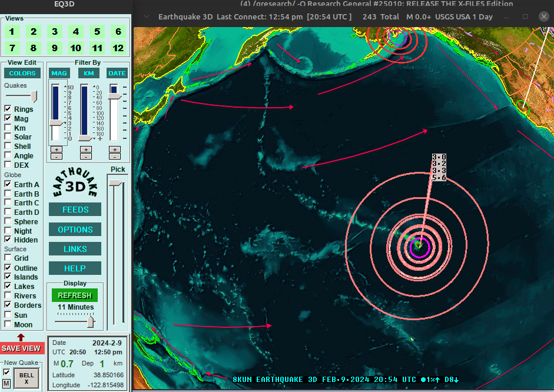Click the plus button under DATE
The image size is (554, 392).
coord(115,150)
